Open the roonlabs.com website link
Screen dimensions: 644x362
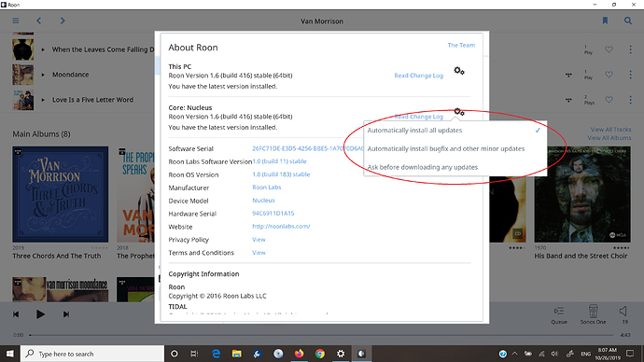[x=281, y=226]
